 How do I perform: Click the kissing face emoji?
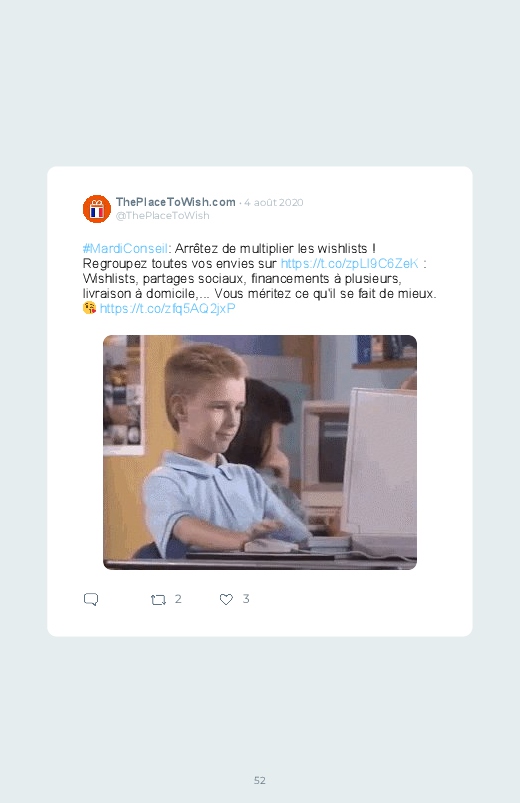click(89, 308)
